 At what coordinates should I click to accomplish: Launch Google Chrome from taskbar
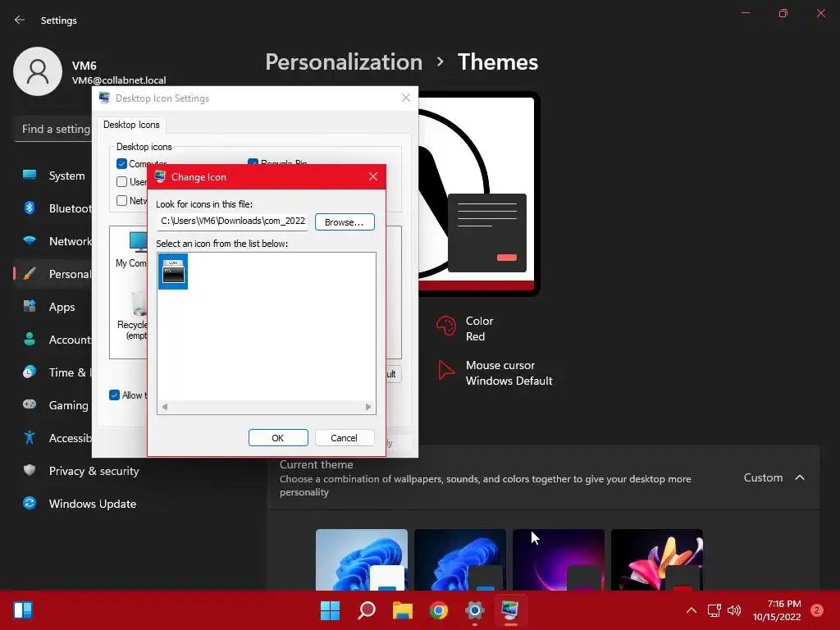[x=439, y=610]
